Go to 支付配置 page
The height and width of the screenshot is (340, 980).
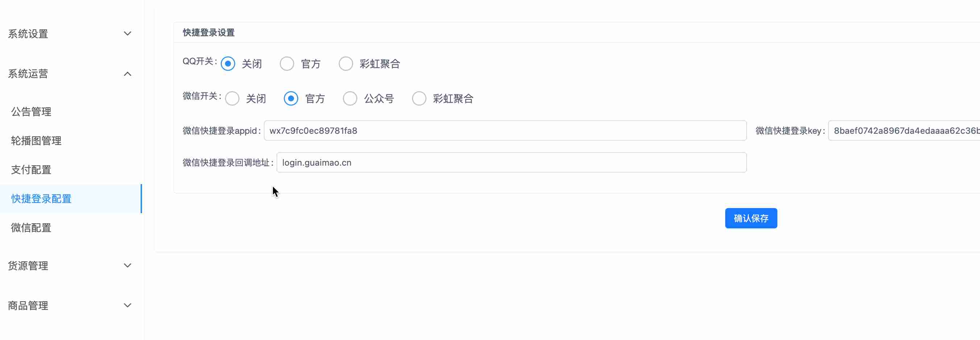click(31, 170)
